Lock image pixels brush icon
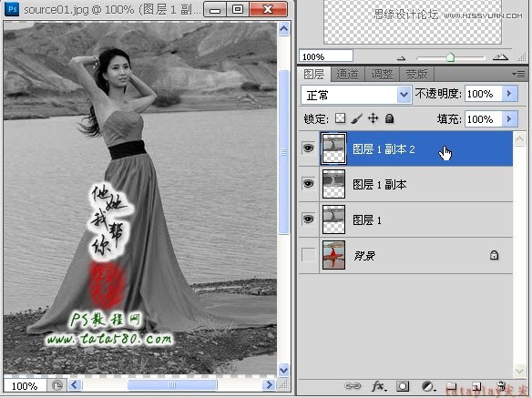This screenshot has height=398, width=532. (x=356, y=118)
